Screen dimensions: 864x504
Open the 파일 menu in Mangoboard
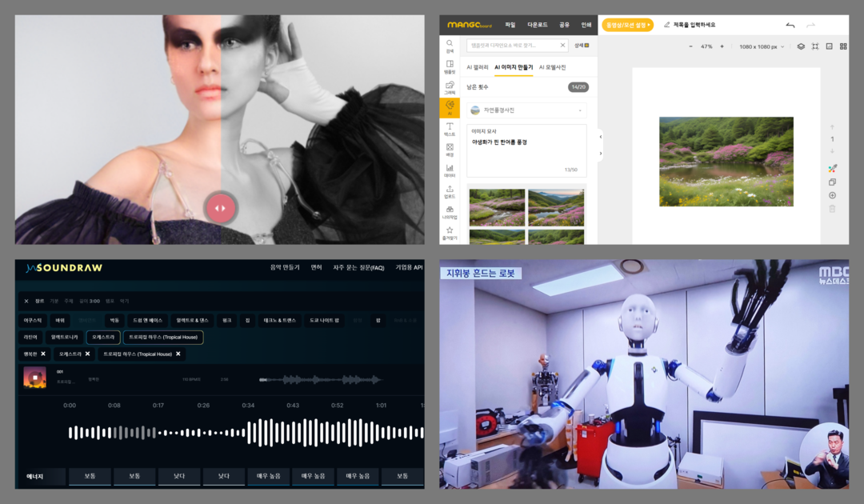click(510, 24)
